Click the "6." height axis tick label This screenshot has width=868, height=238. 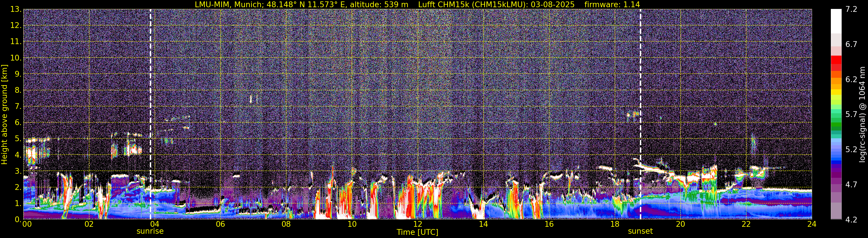click(x=18, y=123)
